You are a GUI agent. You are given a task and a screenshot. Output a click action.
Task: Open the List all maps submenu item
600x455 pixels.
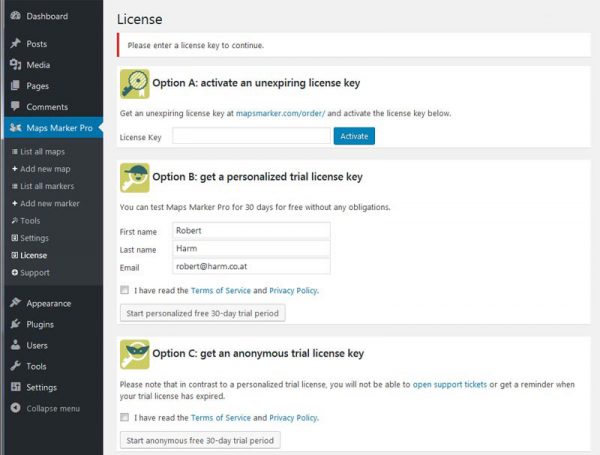pos(44,151)
